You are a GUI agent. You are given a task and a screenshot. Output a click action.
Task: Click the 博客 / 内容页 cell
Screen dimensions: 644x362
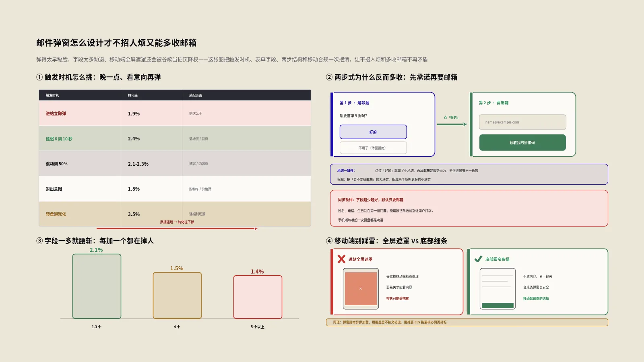click(198, 164)
